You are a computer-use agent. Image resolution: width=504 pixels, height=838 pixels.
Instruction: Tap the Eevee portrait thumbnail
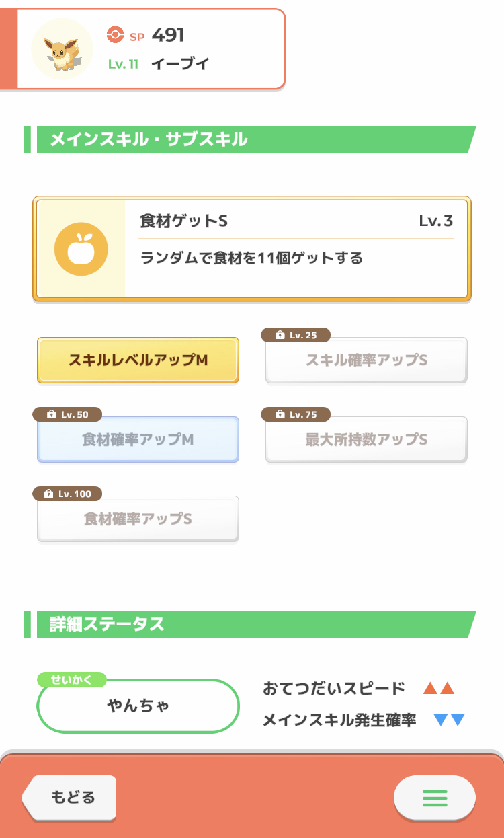pos(62,49)
